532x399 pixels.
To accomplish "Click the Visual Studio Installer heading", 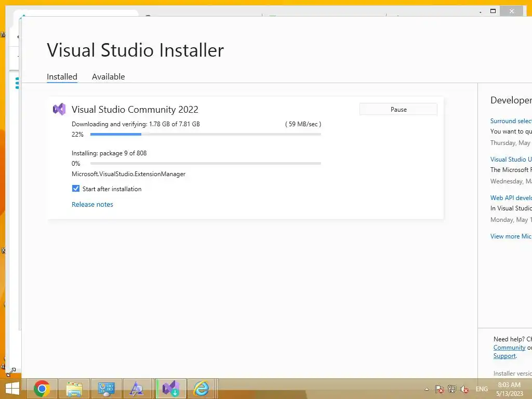I will click(x=136, y=50).
